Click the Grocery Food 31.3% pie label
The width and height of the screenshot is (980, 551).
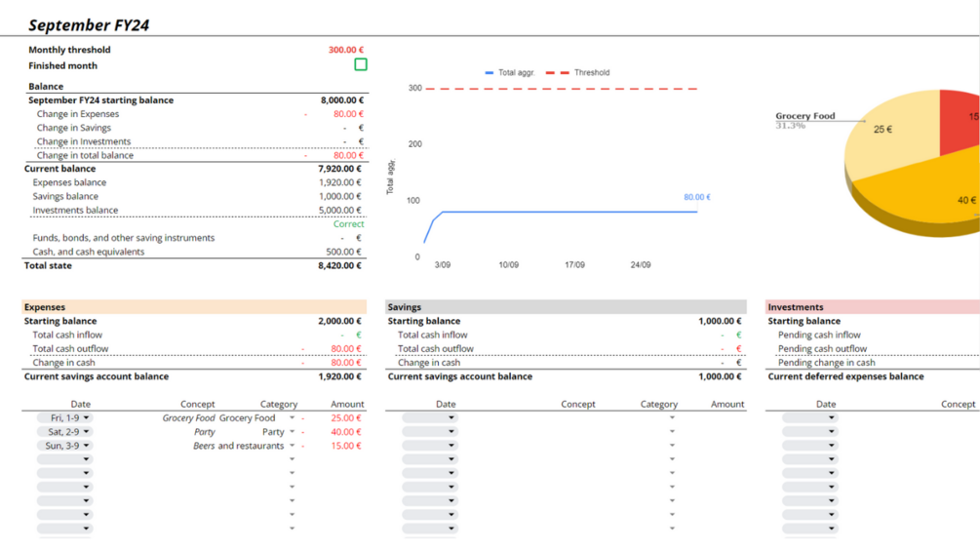[x=805, y=120]
